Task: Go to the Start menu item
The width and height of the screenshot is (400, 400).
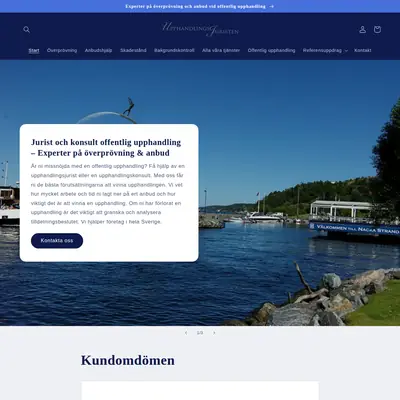Action: click(x=34, y=51)
